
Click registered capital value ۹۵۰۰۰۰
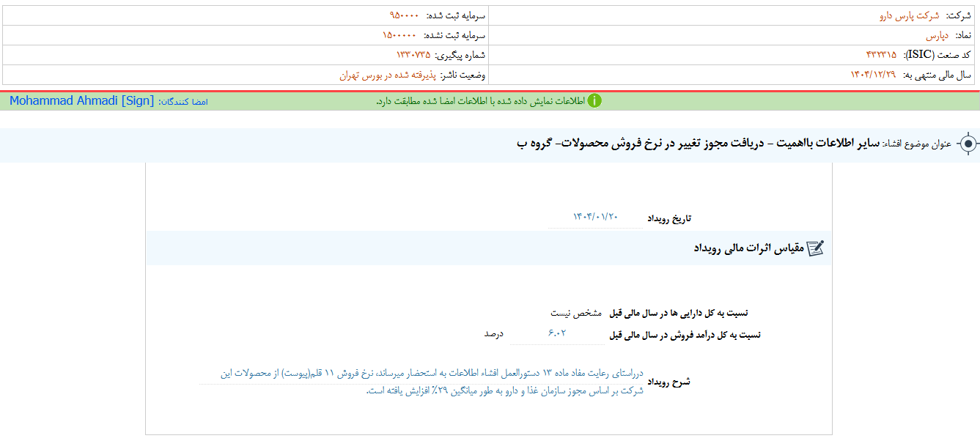pos(404,15)
